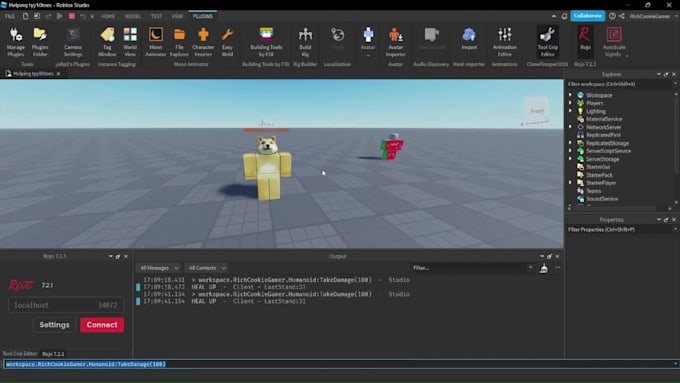
Task: Open Avatar Importer
Action: [x=396, y=42]
